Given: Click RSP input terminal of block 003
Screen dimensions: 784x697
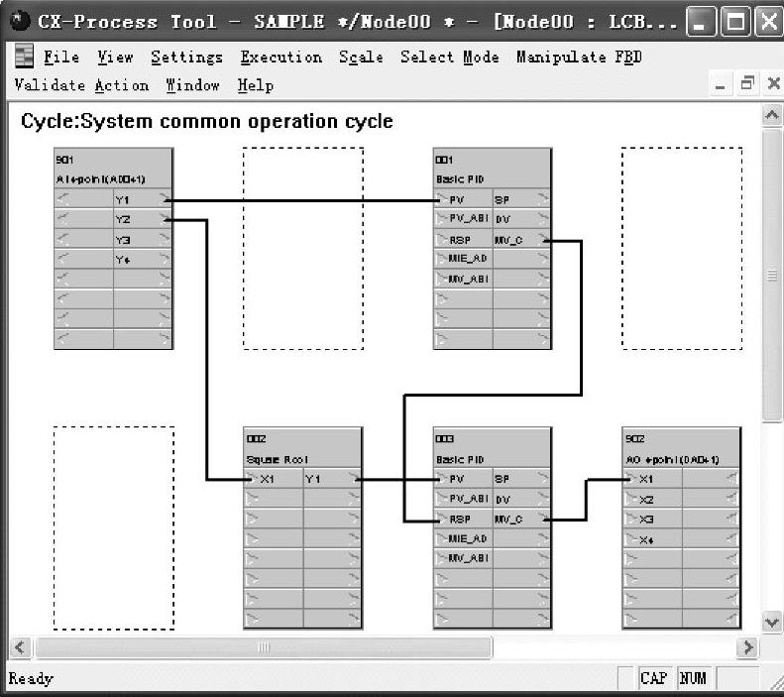Looking at the screenshot, I should (x=463, y=519).
